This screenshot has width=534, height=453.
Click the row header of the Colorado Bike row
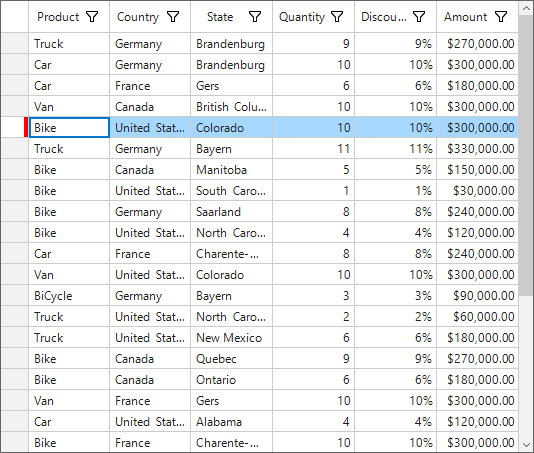[15, 128]
